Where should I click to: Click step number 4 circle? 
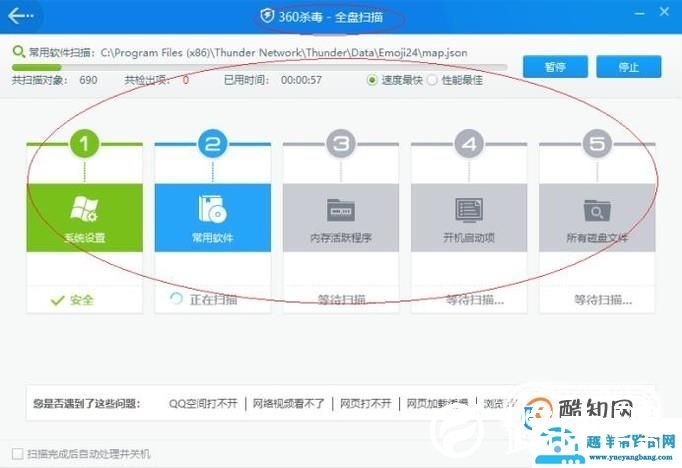tap(469, 144)
